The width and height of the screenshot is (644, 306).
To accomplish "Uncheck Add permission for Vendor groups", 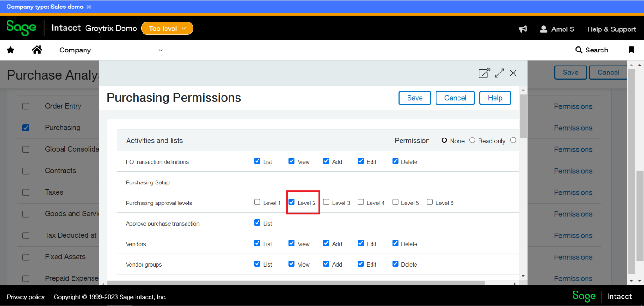I will [326, 264].
